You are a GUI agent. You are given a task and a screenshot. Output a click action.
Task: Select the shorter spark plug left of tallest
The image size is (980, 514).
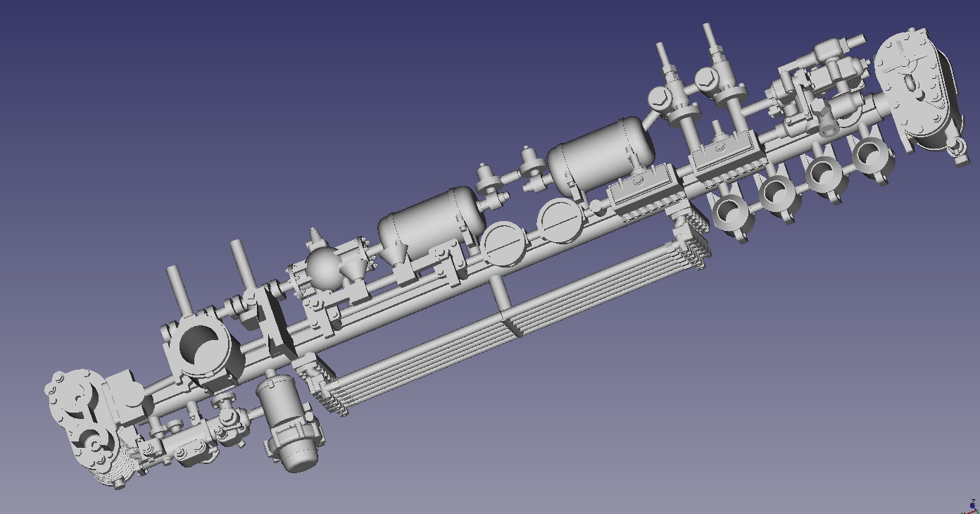[x=671, y=92]
